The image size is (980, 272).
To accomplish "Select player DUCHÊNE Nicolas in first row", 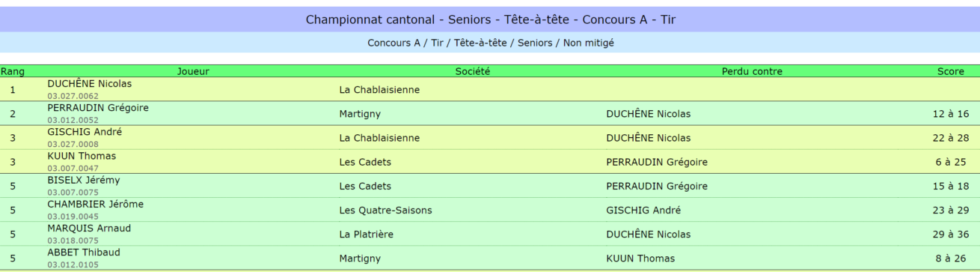I will pyautogui.click(x=89, y=84).
